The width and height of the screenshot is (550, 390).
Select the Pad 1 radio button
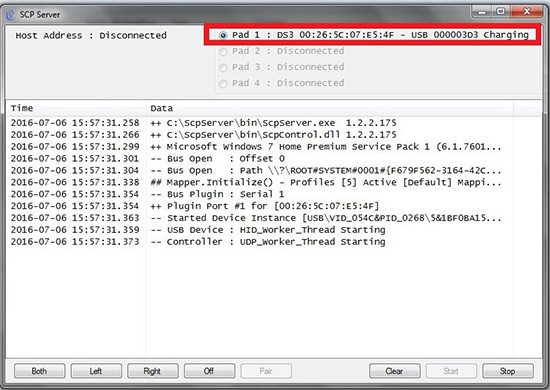point(223,35)
